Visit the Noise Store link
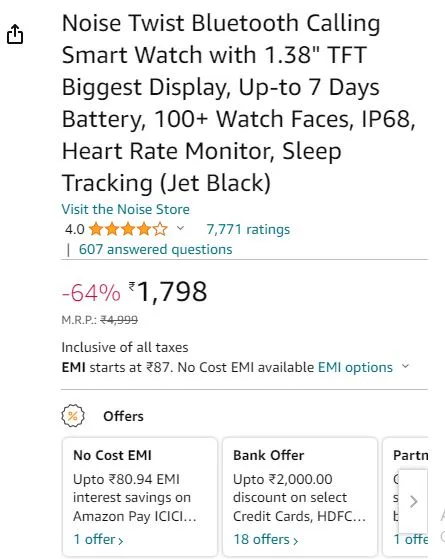 [126, 209]
